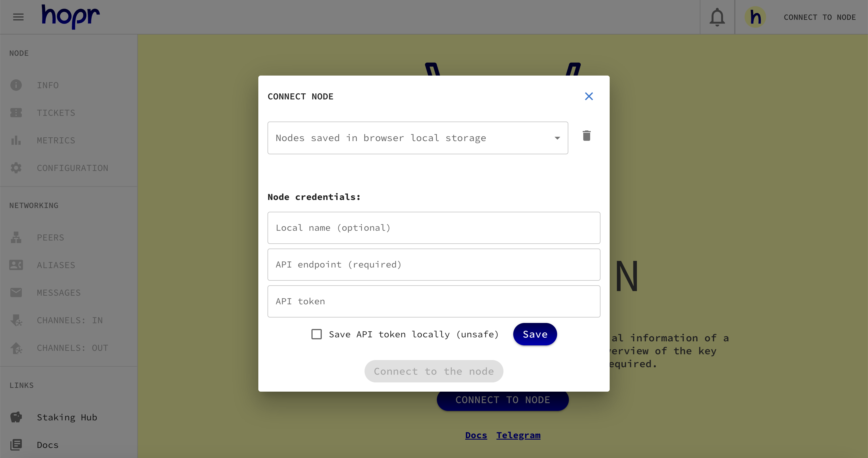Click the API endpoint required input field
868x458 pixels.
434,264
